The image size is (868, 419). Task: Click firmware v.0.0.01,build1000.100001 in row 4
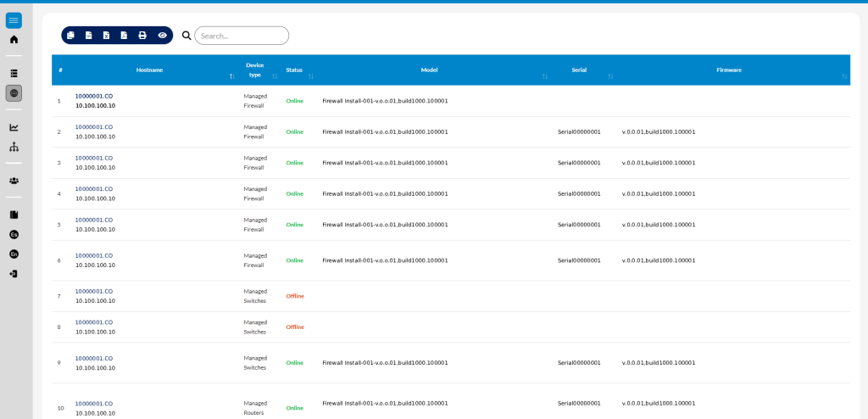click(x=659, y=194)
